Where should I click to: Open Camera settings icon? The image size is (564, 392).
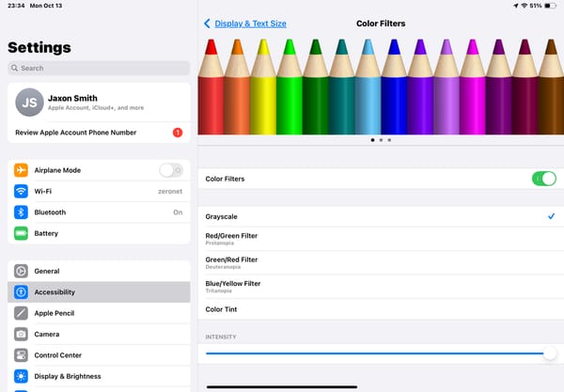click(x=21, y=334)
